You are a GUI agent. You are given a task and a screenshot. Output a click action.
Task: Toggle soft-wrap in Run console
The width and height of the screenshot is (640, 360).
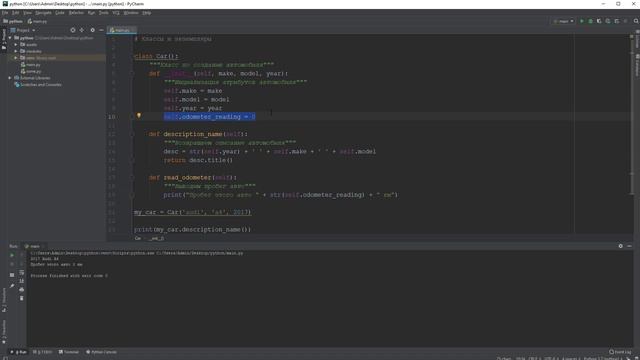[22, 272]
